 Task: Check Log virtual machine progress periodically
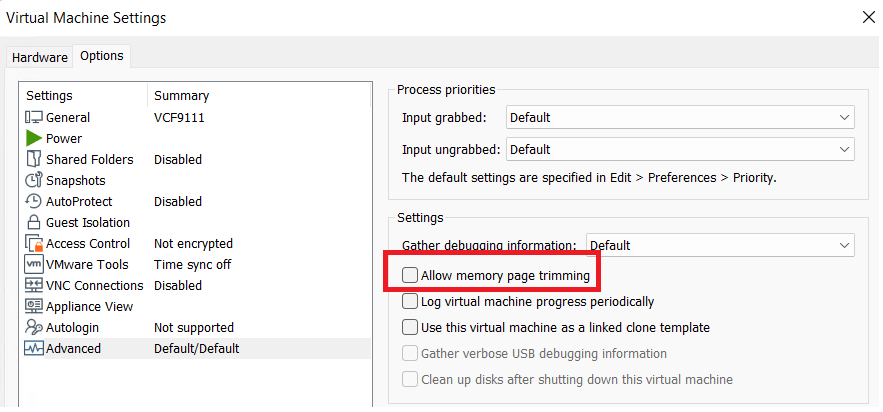pos(409,301)
